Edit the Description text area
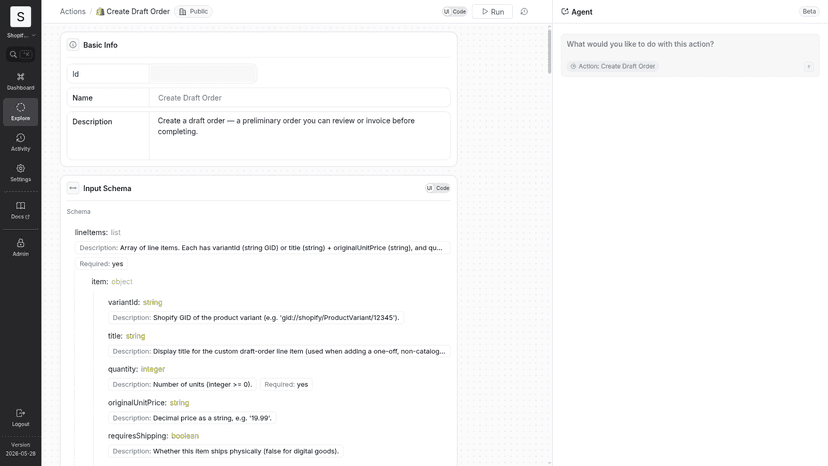This screenshot has width=828, height=466. pos(299,135)
